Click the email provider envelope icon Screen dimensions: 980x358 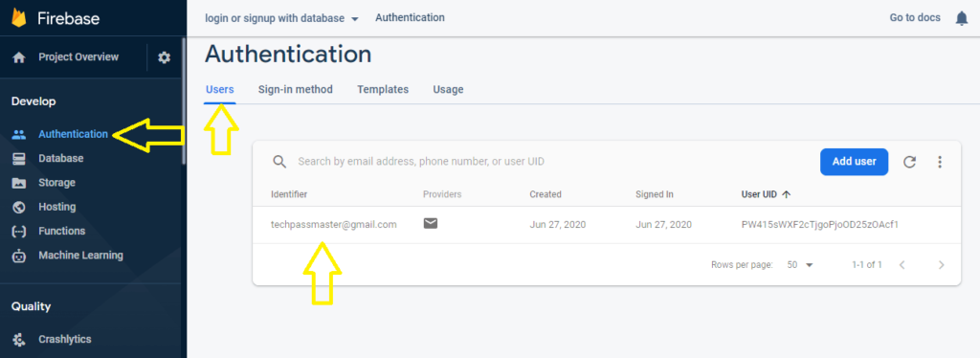(x=430, y=223)
